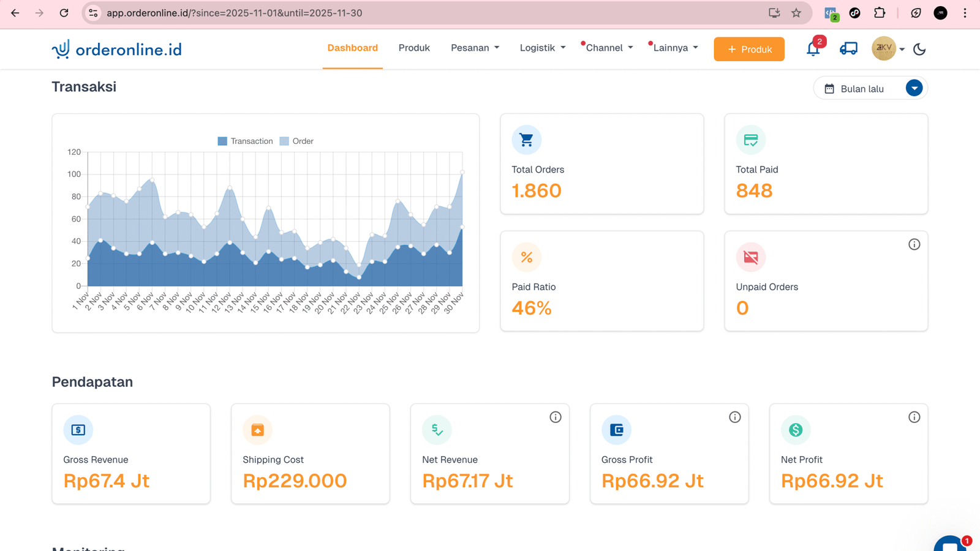Click the Gross Profit info icon

(734, 417)
